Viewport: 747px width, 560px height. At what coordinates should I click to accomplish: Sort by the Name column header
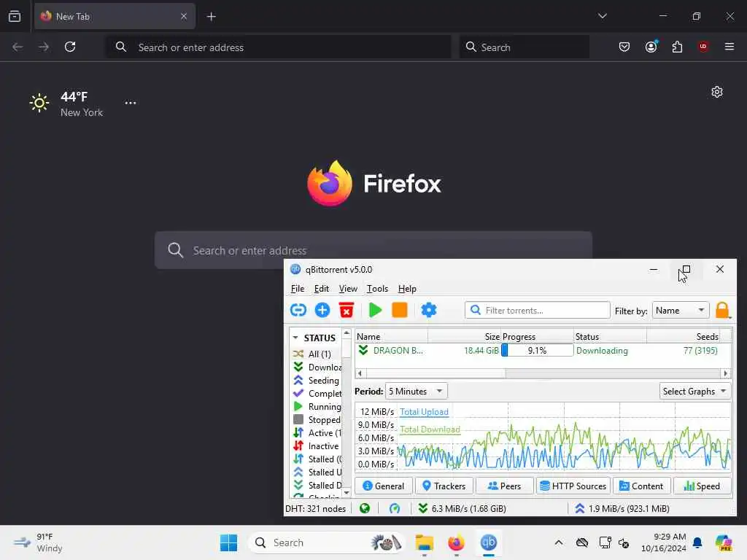392,337
